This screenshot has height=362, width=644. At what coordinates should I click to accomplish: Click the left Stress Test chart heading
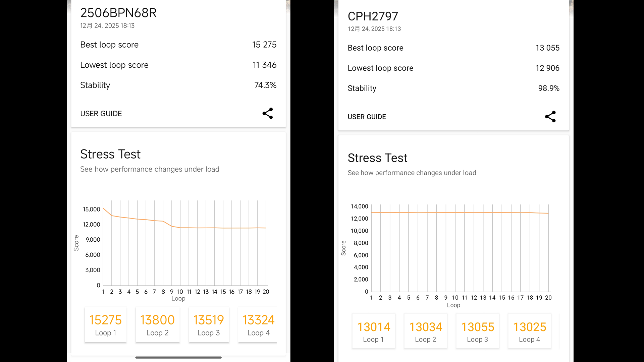pos(110,154)
